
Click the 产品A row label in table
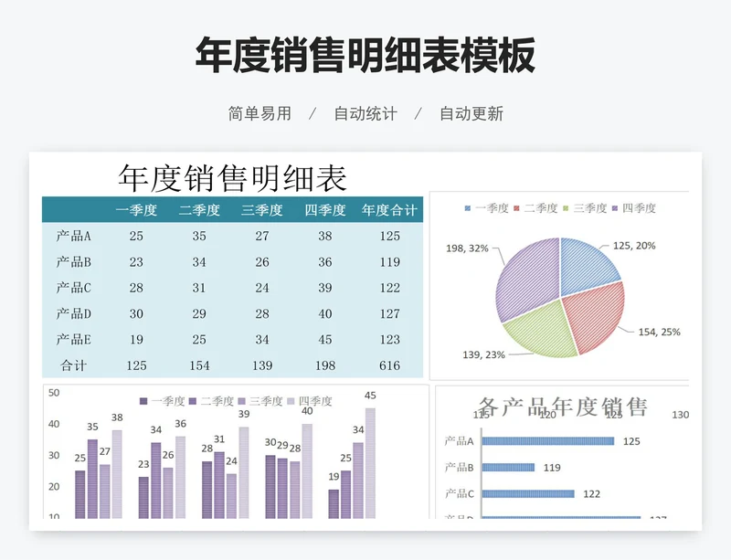pos(74,236)
